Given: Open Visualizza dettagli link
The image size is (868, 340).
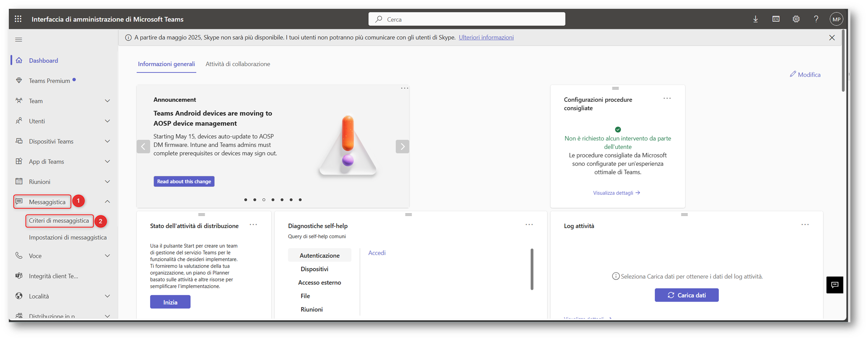Looking at the screenshot, I should [617, 193].
